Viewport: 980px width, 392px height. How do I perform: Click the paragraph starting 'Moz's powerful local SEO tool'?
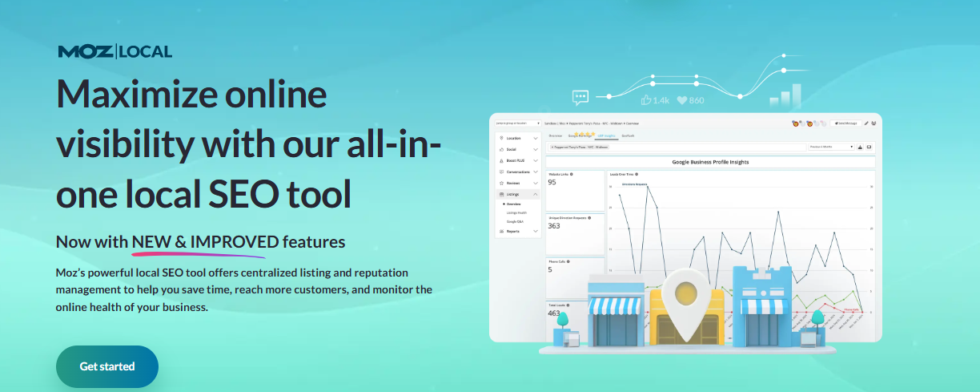point(244,289)
